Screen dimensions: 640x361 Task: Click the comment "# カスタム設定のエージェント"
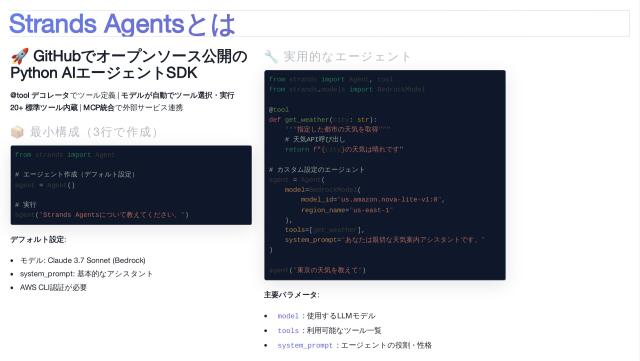(x=316, y=169)
